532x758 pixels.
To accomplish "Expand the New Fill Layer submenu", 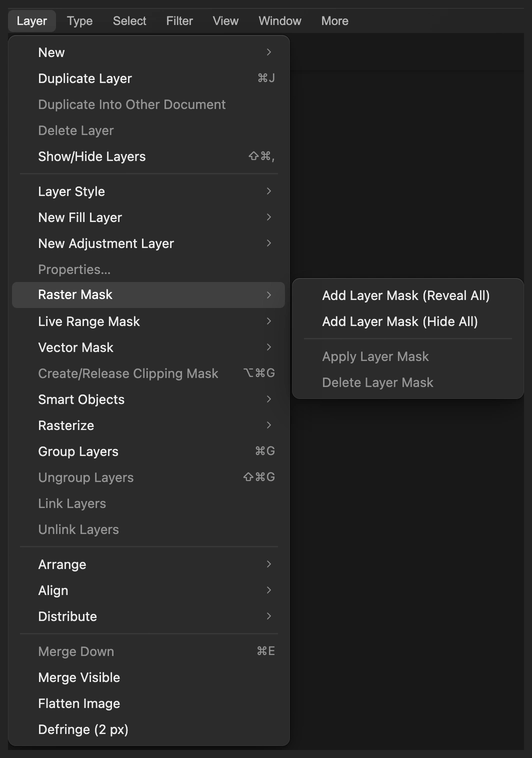I will click(148, 217).
